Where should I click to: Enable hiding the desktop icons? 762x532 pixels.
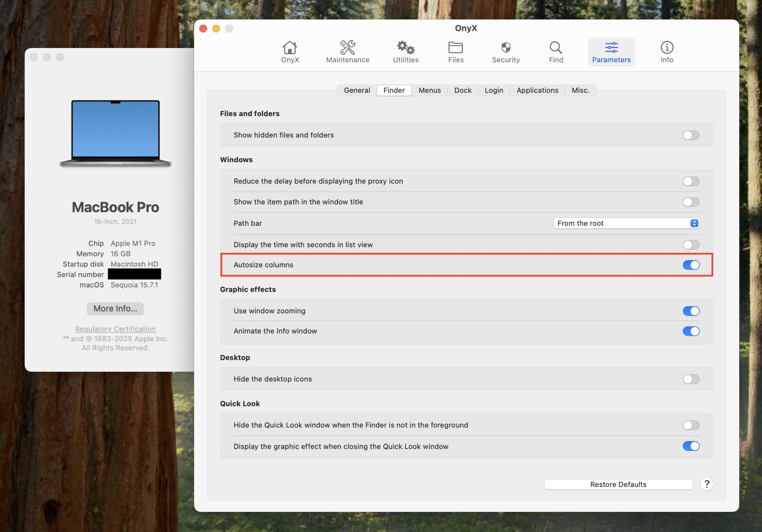click(690, 379)
